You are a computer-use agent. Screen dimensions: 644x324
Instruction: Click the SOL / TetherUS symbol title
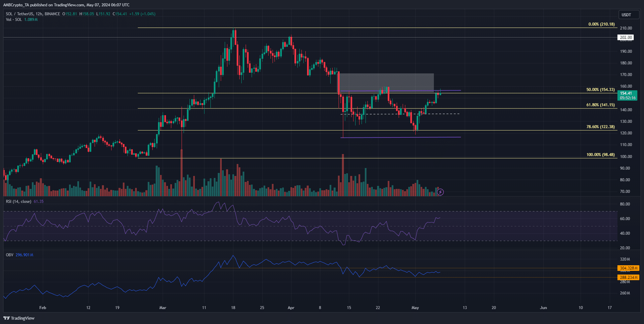click(x=33, y=14)
